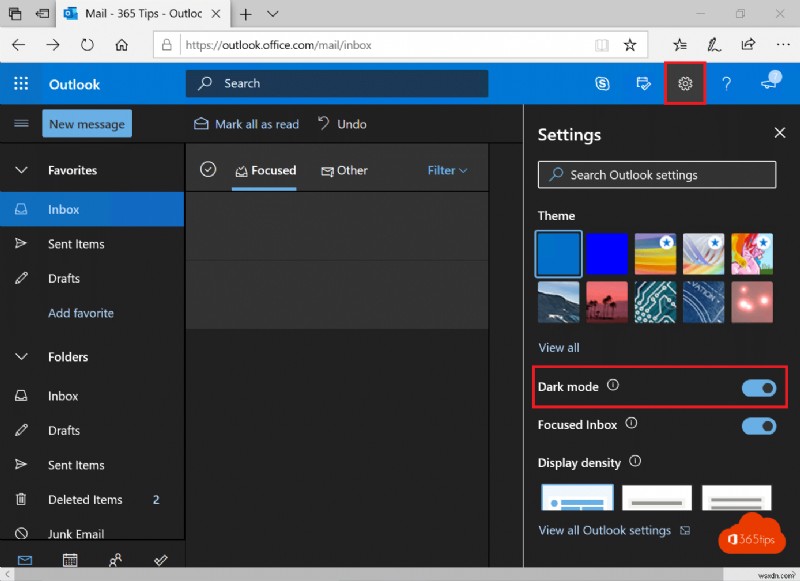This screenshot has height=581, width=800.
Task: Select Inbox under Favorites
Action: pyautogui.click(x=92, y=209)
